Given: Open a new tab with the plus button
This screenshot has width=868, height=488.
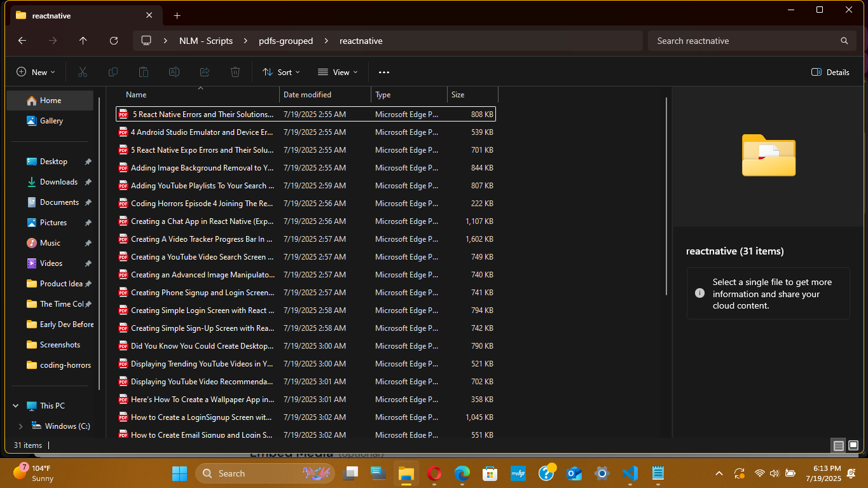Looking at the screenshot, I should (177, 15).
